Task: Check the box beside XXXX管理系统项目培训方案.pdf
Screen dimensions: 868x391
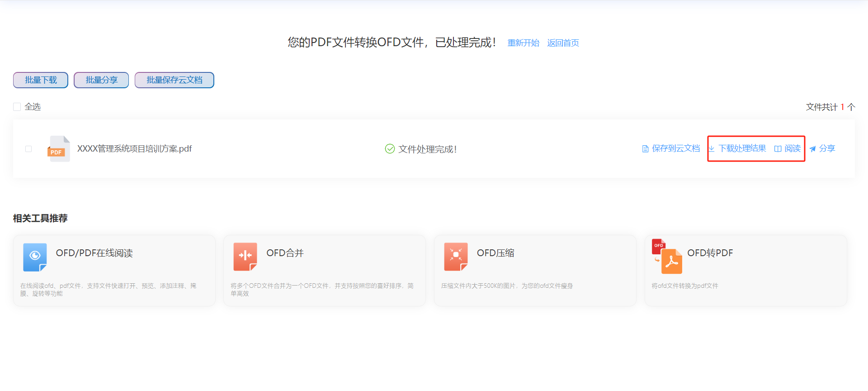Action: coord(28,149)
